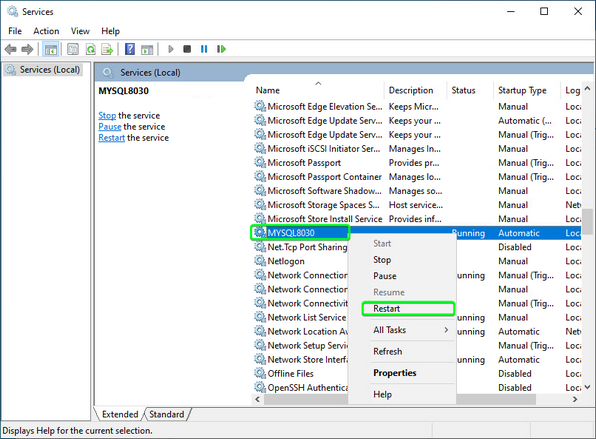Click the Services (Local) header magnifier icon
This screenshot has height=439, width=596.
(108, 73)
